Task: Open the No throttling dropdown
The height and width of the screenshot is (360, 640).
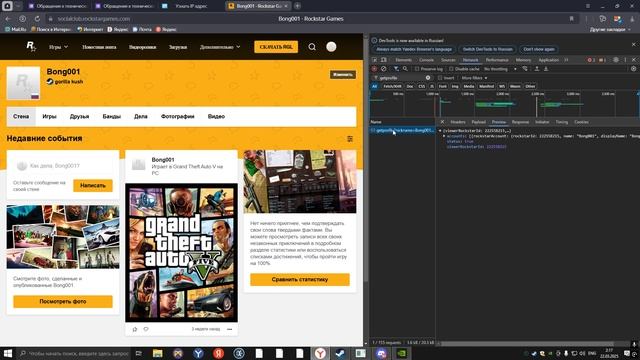Action: (x=500, y=69)
